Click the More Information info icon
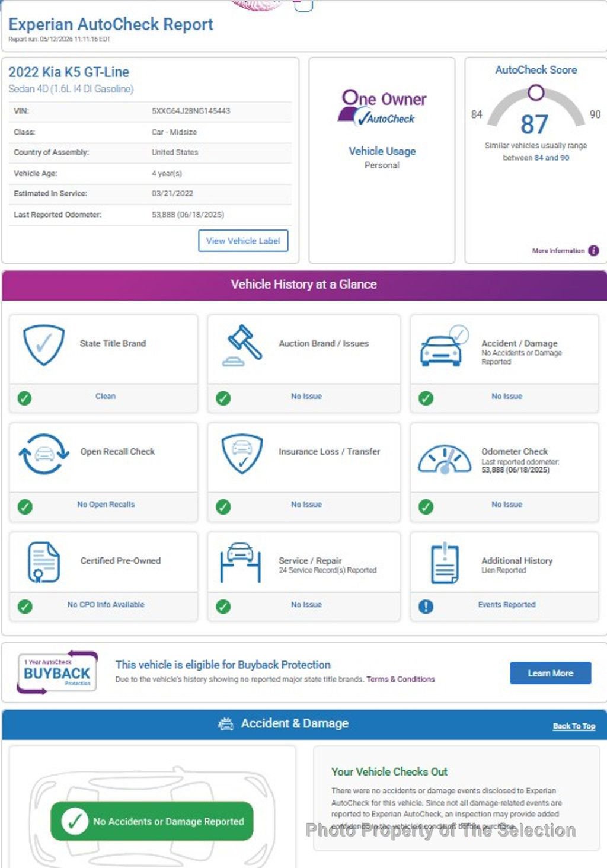This screenshot has height=868, width=607. click(593, 251)
